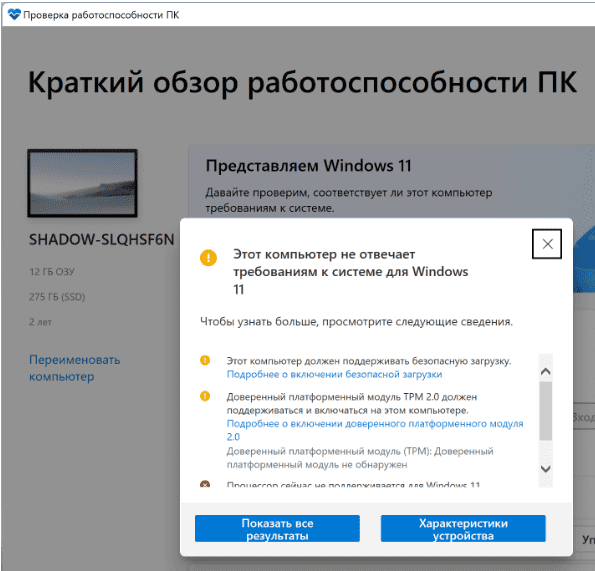Click '12 ГБ ОЗУ' memory entry
Image resolution: width=595 pixels, height=571 pixels.
(52, 272)
